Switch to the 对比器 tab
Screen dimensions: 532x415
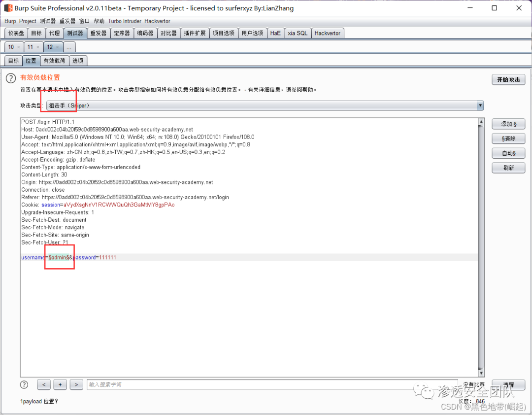[x=168, y=34]
